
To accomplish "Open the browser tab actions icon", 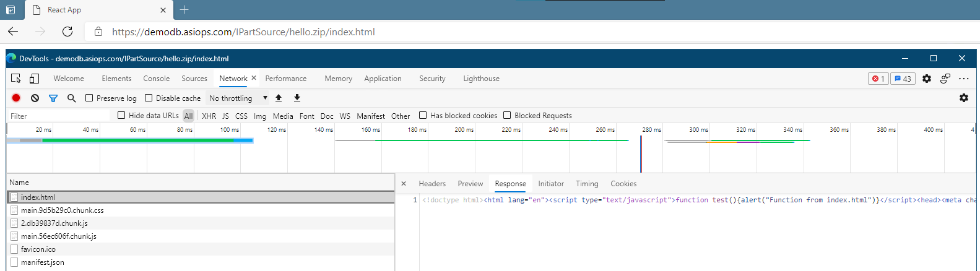I will 11,10.
